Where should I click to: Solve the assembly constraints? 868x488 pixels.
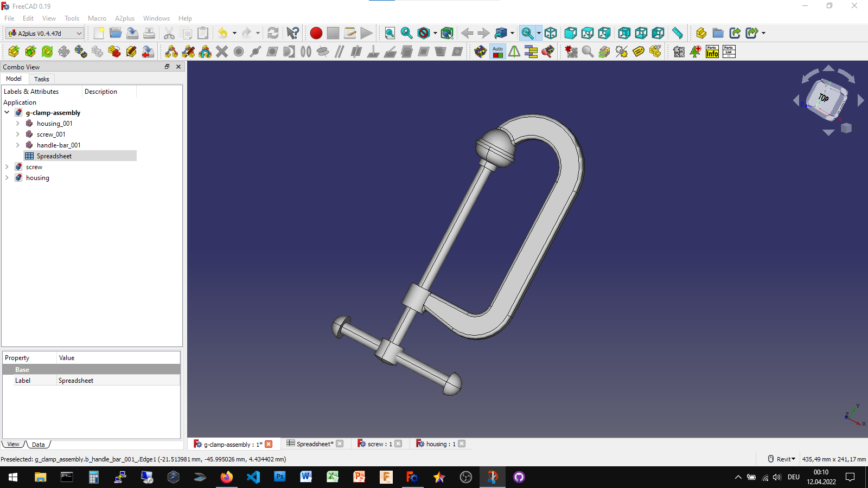[480, 52]
